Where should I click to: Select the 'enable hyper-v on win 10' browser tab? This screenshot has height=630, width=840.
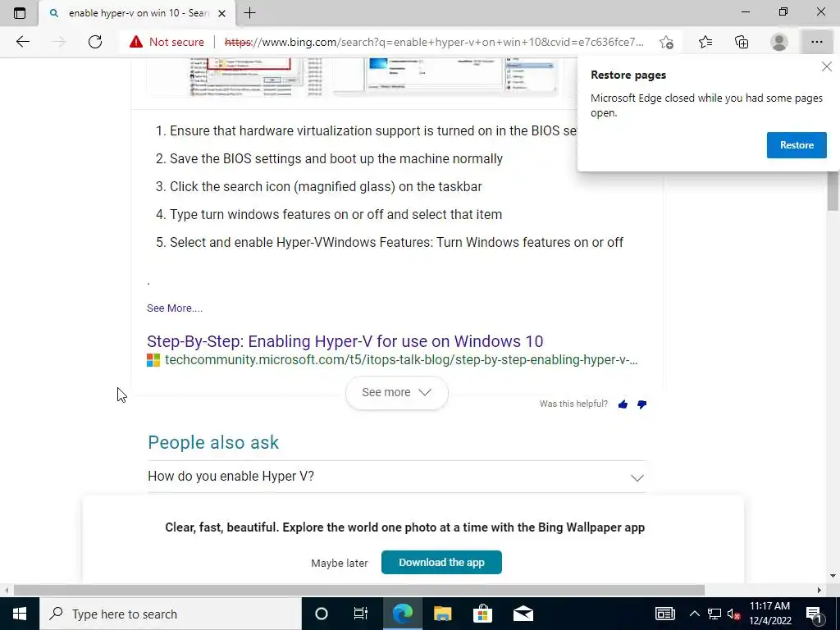137,13
